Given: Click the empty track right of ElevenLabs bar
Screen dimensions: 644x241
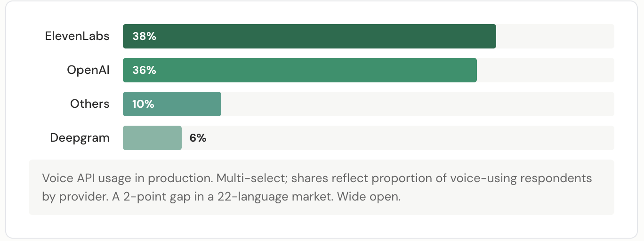Looking at the screenshot, I should point(555,36).
